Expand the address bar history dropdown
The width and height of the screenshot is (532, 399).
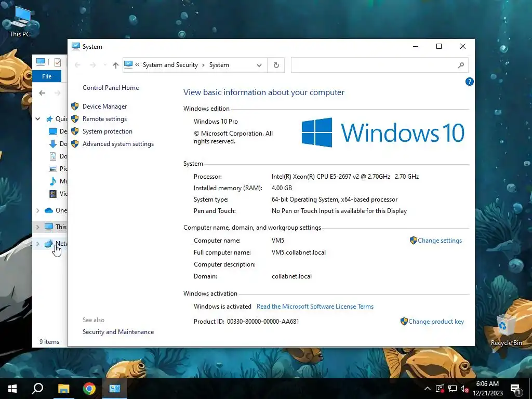pos(259,65)
